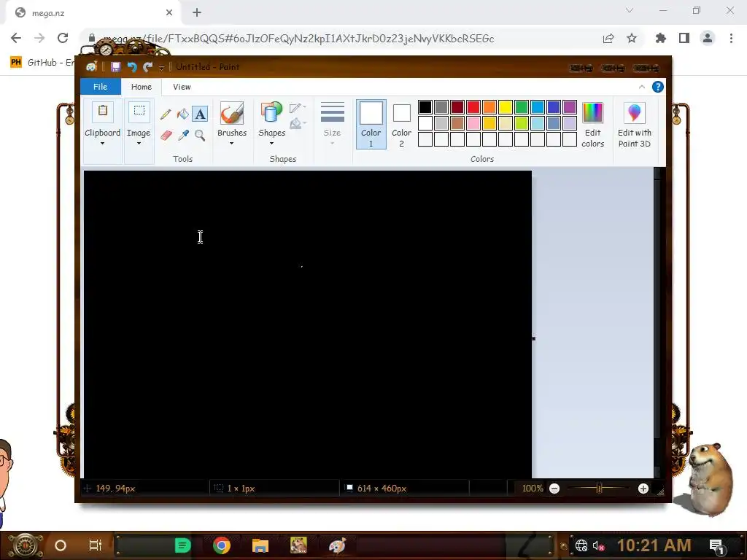Click the mega.nz browser tab
747x560 pixels.
point(93,13)
